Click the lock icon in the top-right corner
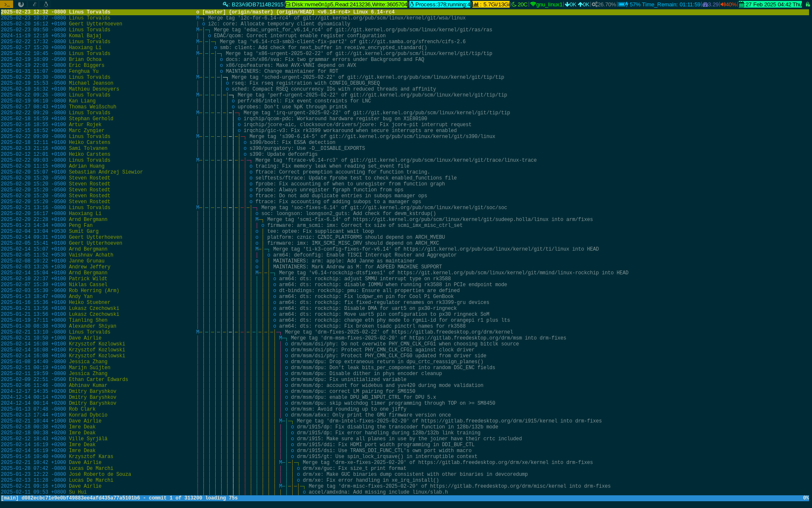The height and width of the screenshot is (508, 812). click(x=807, y=4)
